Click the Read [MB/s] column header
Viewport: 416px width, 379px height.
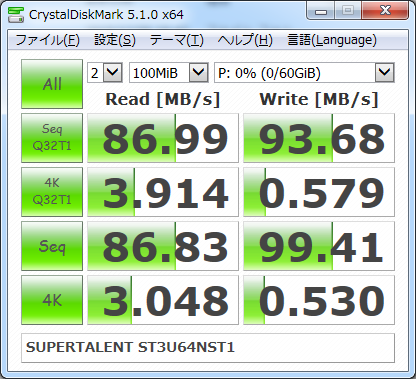163,99
